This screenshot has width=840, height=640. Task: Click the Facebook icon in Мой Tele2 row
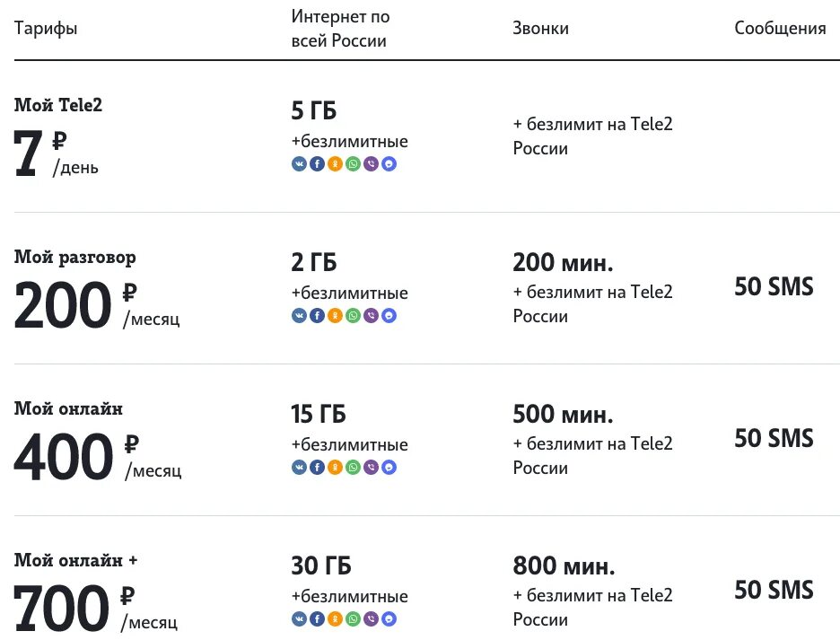click(317, 164)
